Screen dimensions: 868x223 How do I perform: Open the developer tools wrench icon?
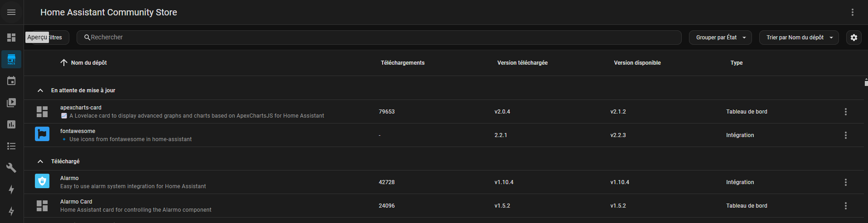[x=11, y=168]
